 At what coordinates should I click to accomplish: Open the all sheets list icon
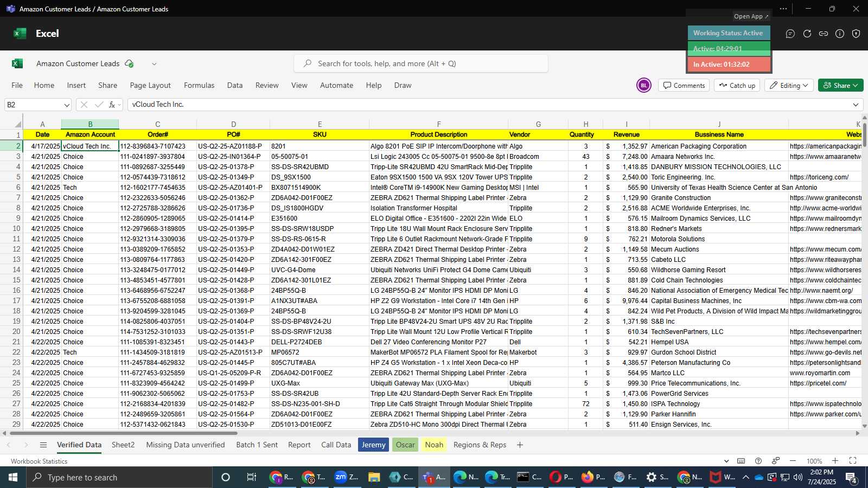43,445
